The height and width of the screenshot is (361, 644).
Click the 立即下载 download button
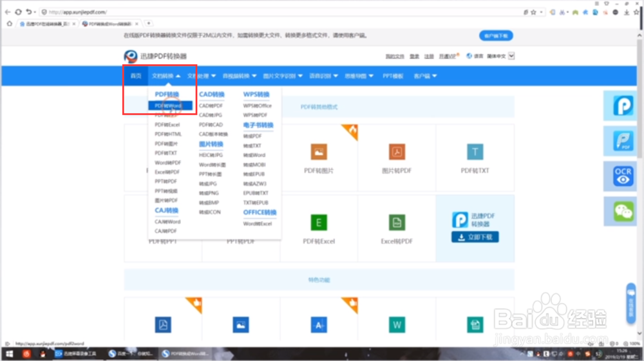(475, 237)
